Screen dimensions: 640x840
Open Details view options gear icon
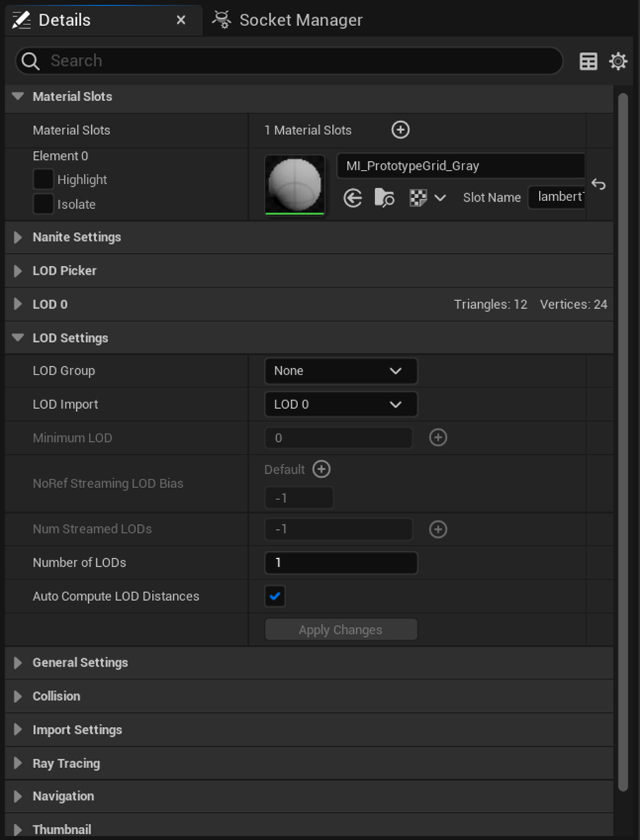tap(618, 61)
